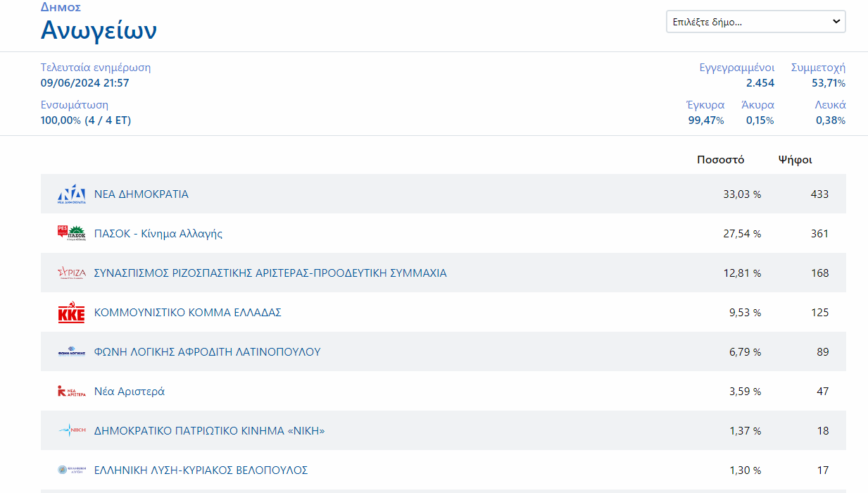This screenshot has width=868, height=493.
Task: Click the Ανωγείων municipality heading
Action: (x=99, y=30)
